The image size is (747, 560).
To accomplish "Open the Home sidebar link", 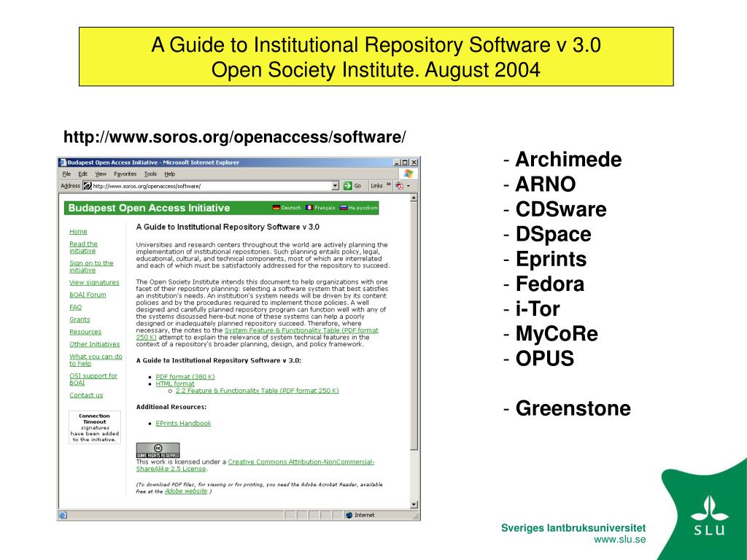I will pyautogui.click(x=78, y=231).
